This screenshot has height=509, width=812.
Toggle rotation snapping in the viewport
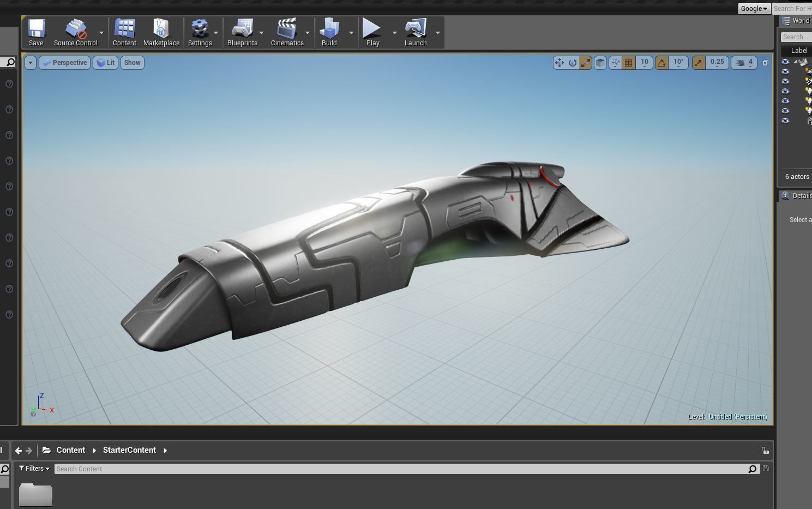[661, 63]
